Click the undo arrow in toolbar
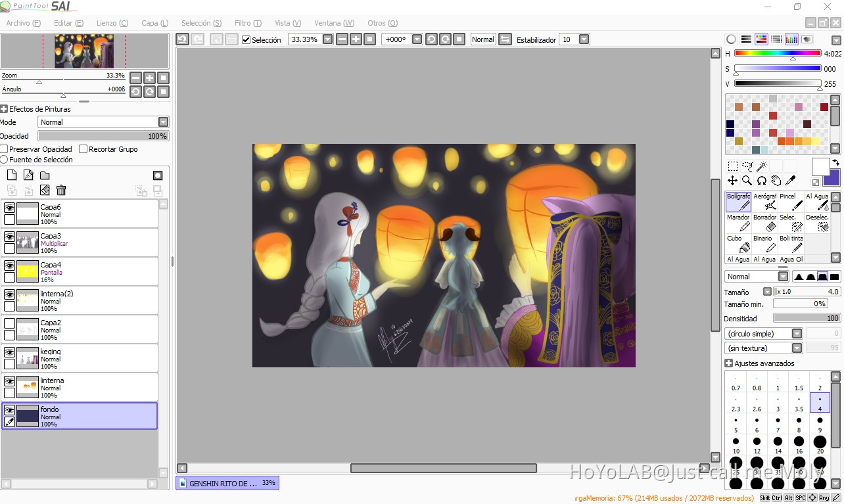Image resolution: width=844 pixels, height=504 pixels. 182,39
